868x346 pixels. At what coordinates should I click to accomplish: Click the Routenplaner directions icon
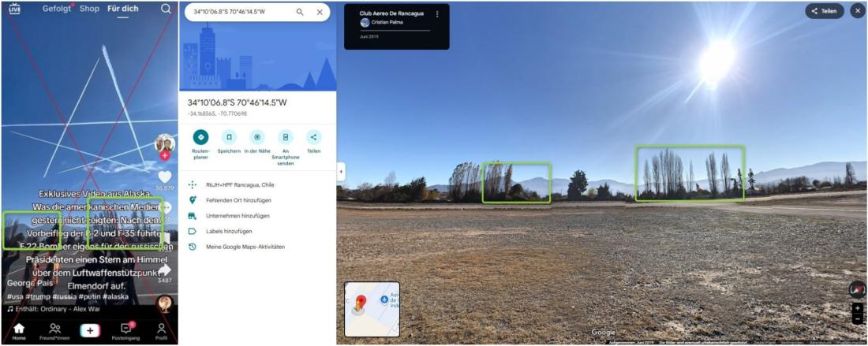200,137
